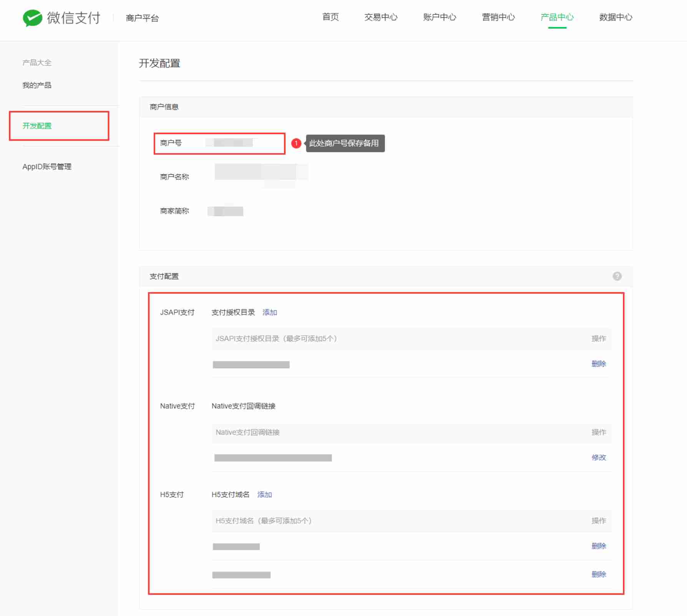Delete the first H5 payment domain
Viewport: 687px width, 616px height.
(598, 546)
